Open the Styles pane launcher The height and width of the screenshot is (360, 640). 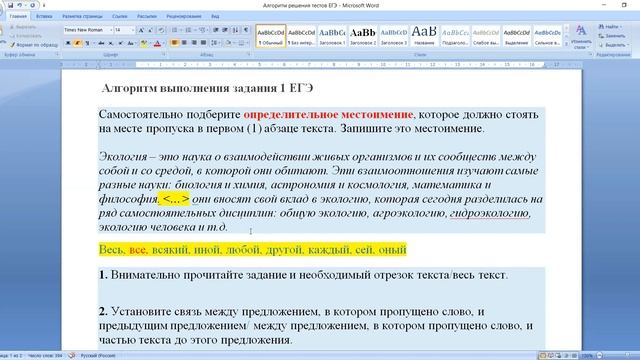coord(590,54)
